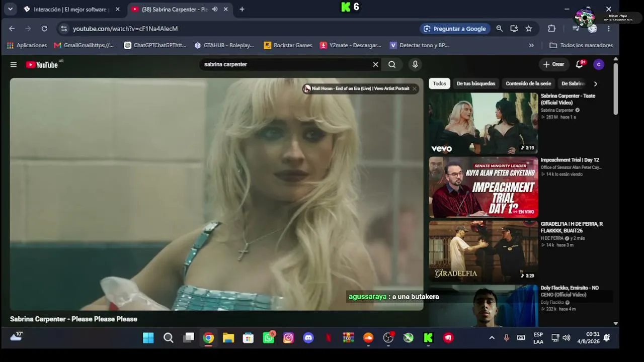Viewport: 644px width, 362px height.
Task: View site information icon in the address bar
Action: tap(63, 29)
